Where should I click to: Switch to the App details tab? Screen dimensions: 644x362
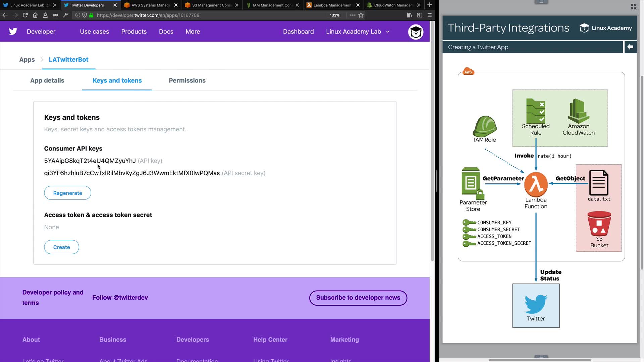tap(47, 80)
